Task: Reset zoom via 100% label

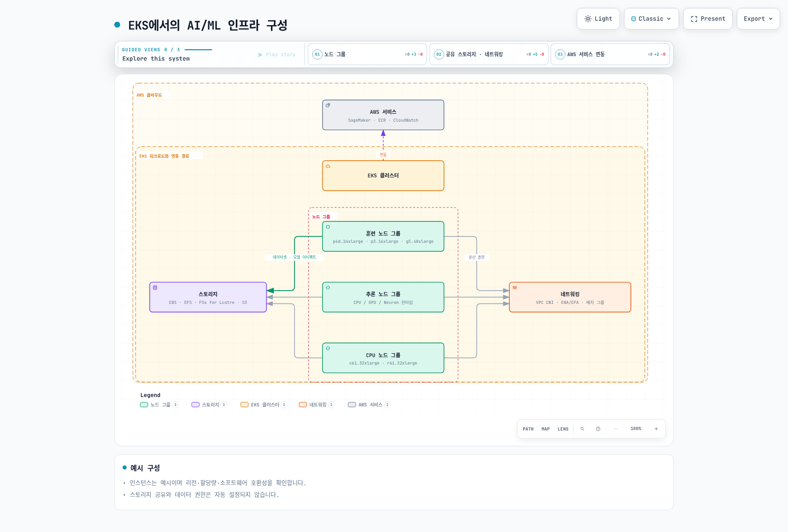Action: click(636, 429)
